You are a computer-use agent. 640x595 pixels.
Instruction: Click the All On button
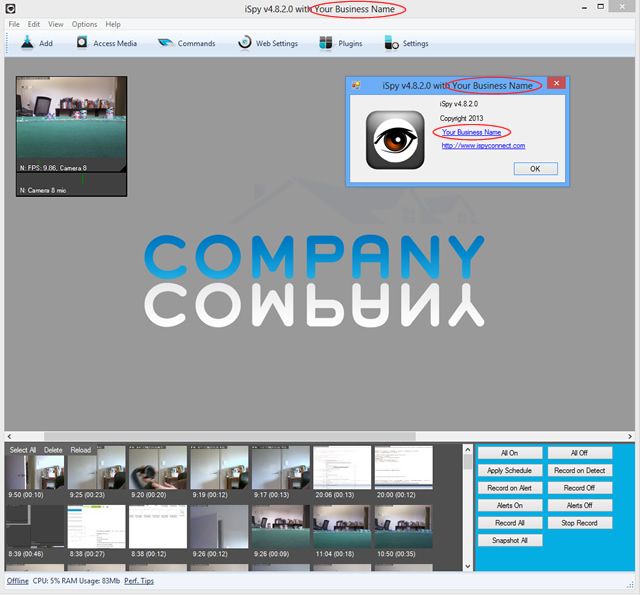pos(510,453)
